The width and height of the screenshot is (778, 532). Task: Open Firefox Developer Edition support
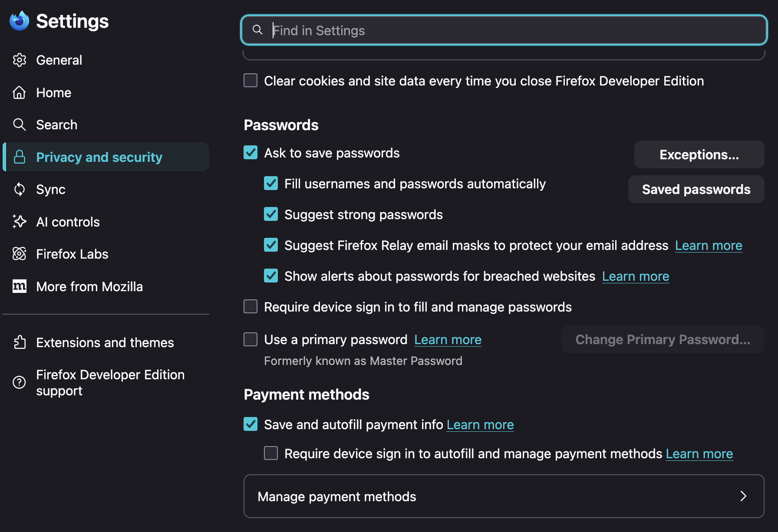point(106,382)
